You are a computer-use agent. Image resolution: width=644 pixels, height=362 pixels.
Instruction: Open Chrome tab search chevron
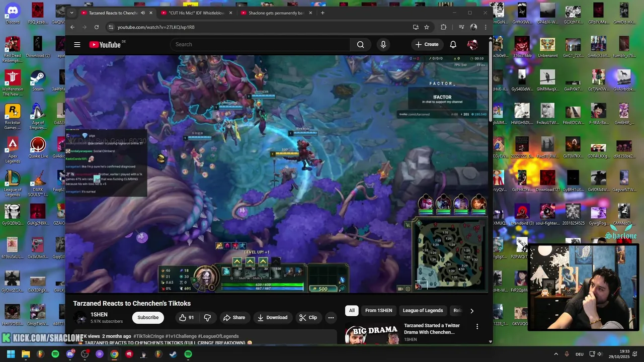(71, 13)
